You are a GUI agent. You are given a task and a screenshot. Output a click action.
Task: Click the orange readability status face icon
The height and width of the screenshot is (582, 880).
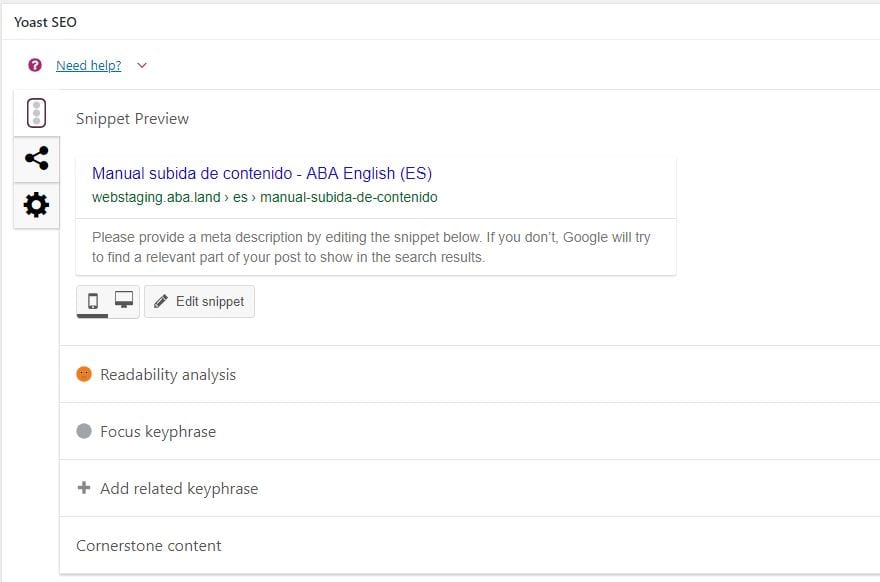click(x=84, y=374)
